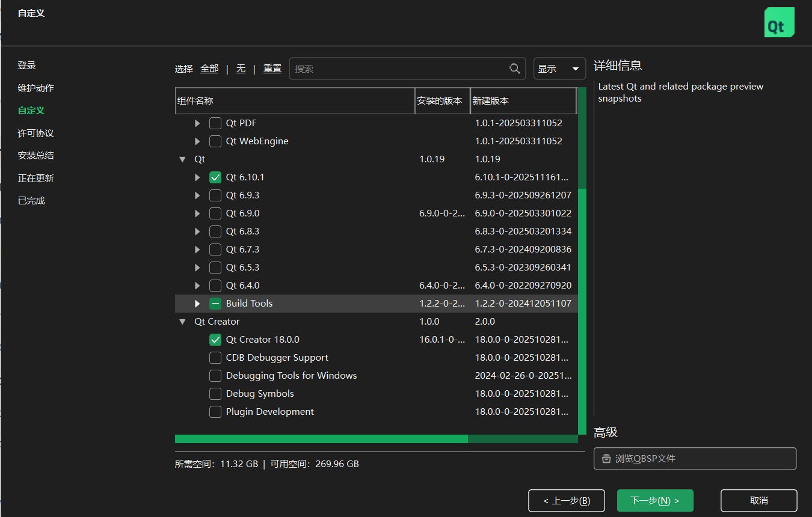
Task: Check the Qt 6.7.3 checkbox
Action: tap(215, 249)
